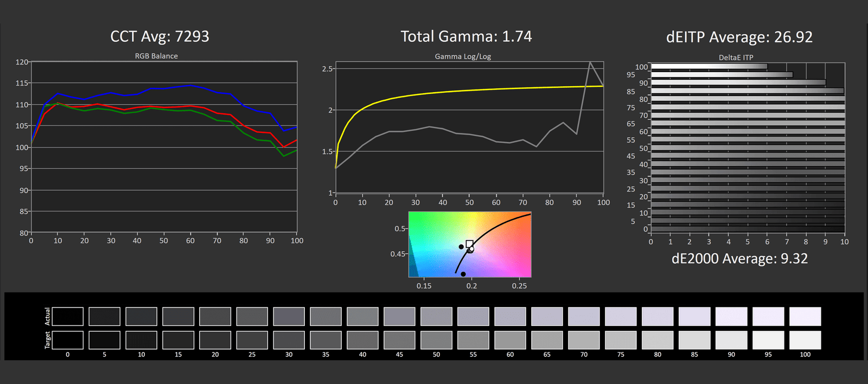868x384 pixels.
Task: Click the Gamma Log/Log chart title
Action: coord(463,56)
